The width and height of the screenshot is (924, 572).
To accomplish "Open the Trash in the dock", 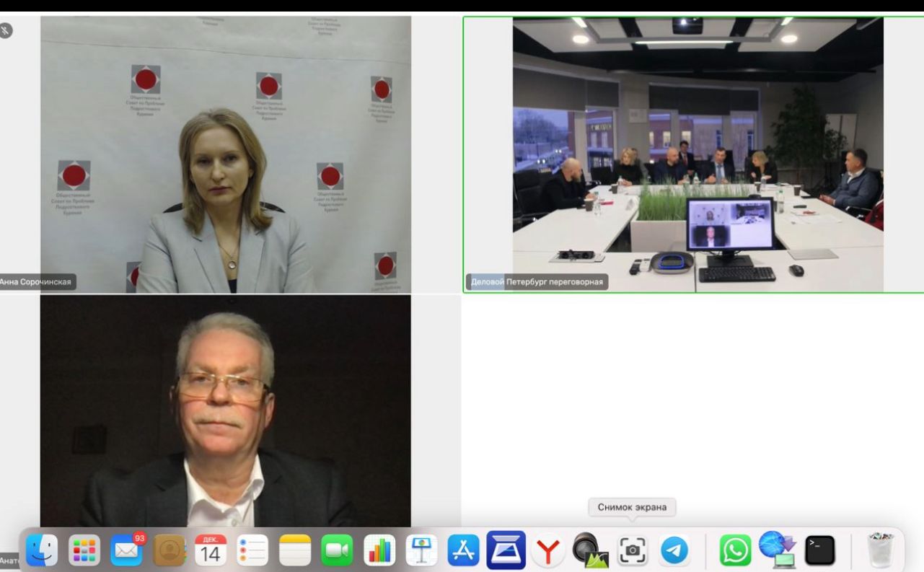I will coord(881,552).
